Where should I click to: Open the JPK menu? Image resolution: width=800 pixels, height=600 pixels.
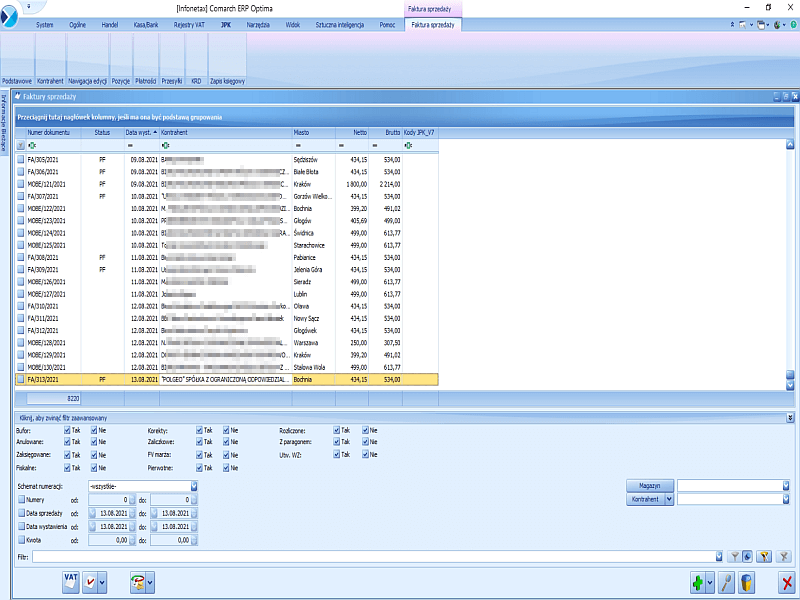point(226,24)
